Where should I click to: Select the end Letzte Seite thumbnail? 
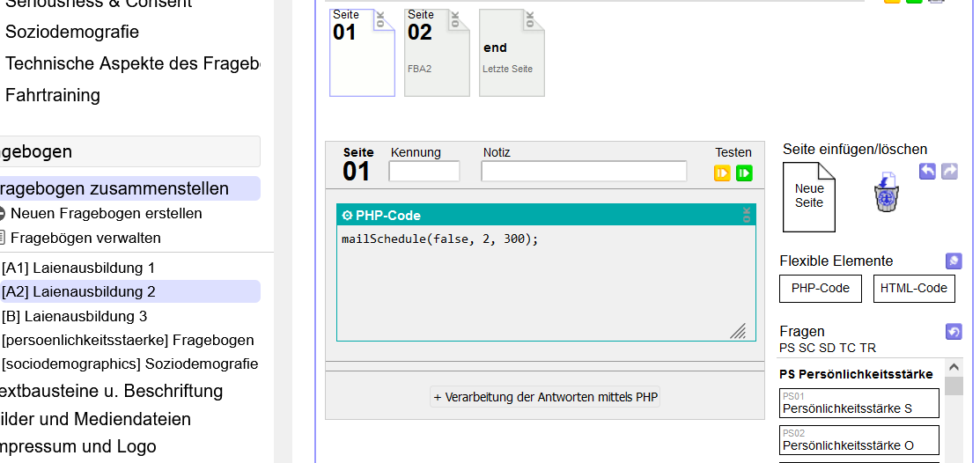tap(512, 53)
